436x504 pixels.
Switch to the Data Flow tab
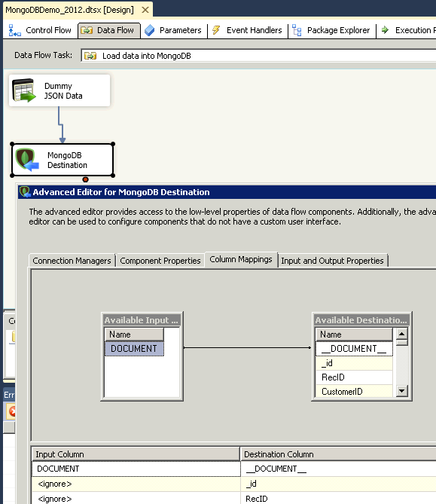109,30
